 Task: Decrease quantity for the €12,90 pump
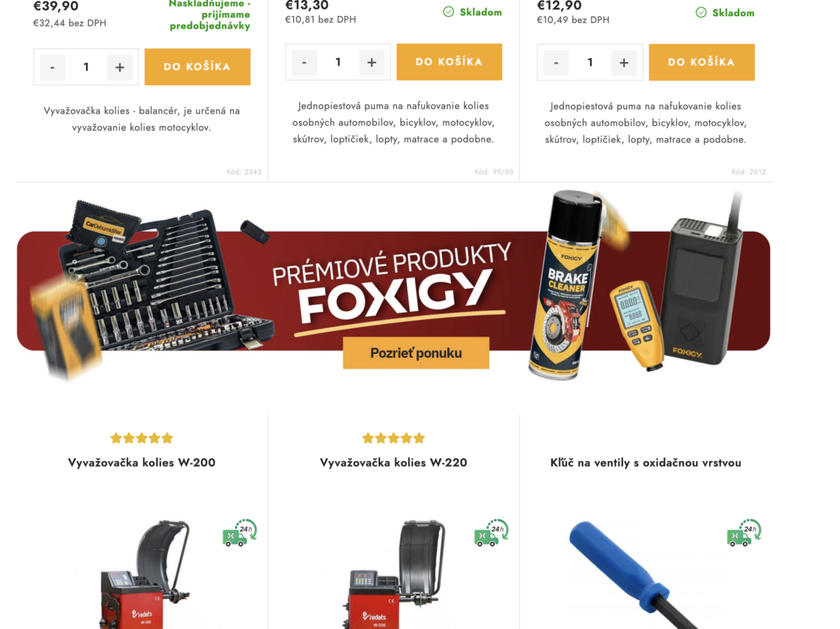556,63
